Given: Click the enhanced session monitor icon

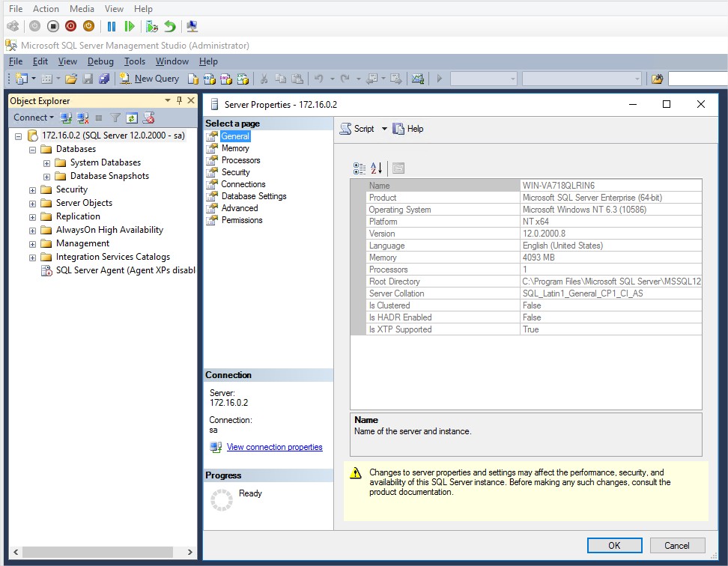Looking at the screenshot, I should pos(192,26).
